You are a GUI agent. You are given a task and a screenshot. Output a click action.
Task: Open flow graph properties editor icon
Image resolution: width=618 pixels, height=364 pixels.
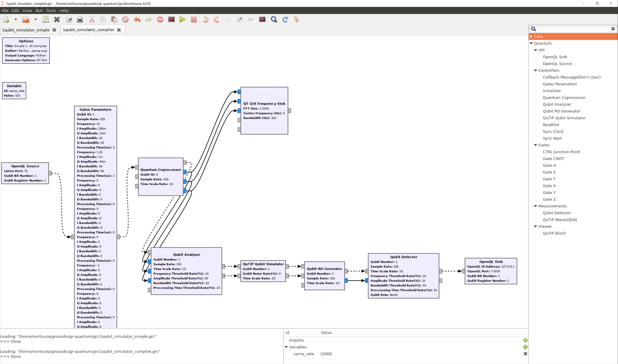pos(69,19)
